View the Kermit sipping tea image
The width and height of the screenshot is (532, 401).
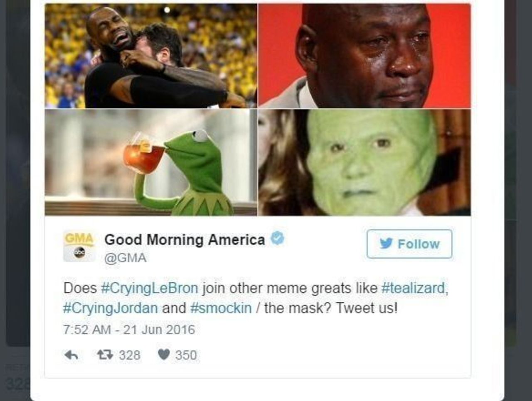(x=151, y=162)
